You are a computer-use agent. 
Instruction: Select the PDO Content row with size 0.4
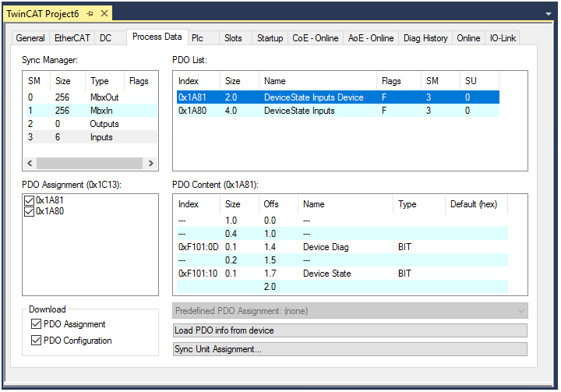[x=342, y=234]
